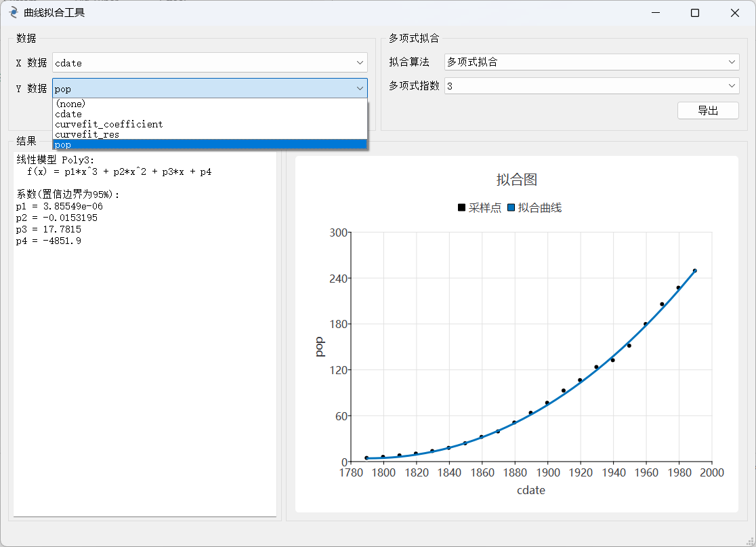Expand the 拟合算法 dropdown

[x=591, y=62]
